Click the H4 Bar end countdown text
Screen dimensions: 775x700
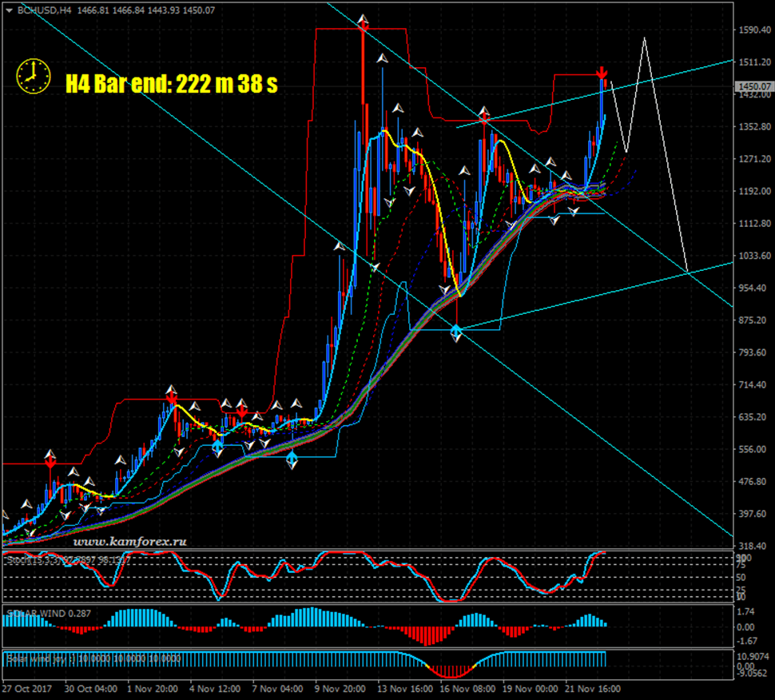coord(171,83)
